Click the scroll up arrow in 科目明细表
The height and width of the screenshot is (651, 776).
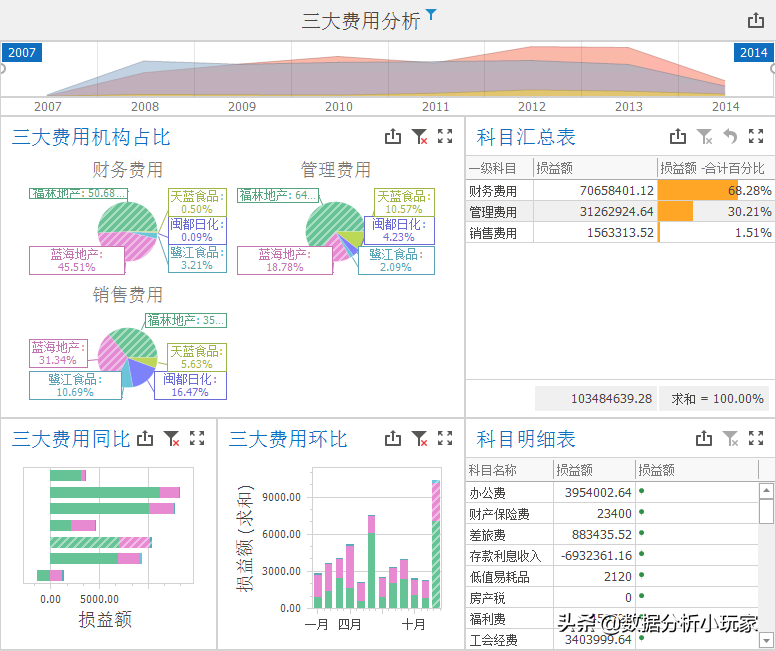(x=766, y=491)
